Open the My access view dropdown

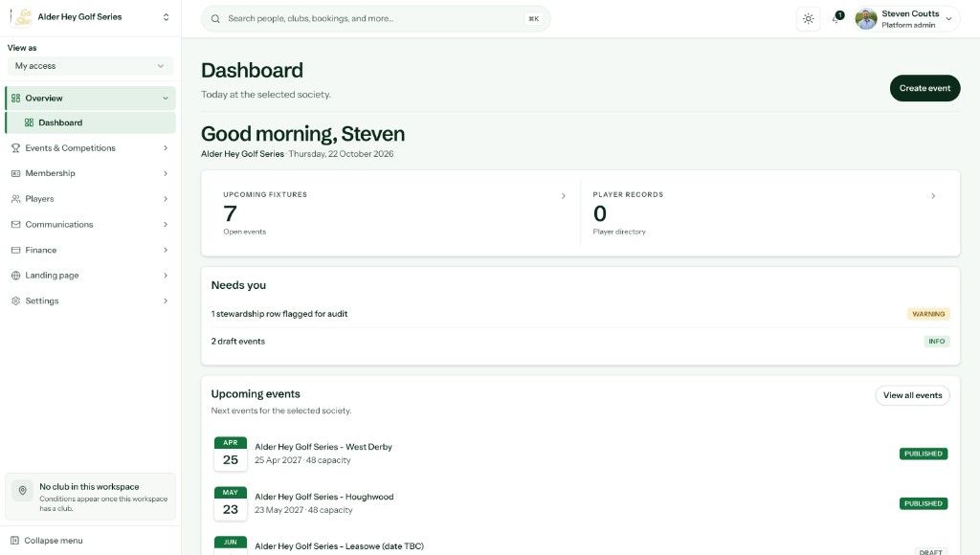coord(90,66)
